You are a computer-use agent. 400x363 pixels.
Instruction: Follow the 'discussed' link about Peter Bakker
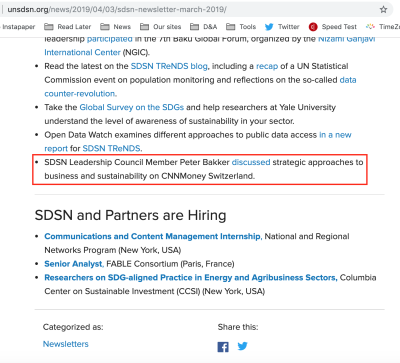point(251,162)
